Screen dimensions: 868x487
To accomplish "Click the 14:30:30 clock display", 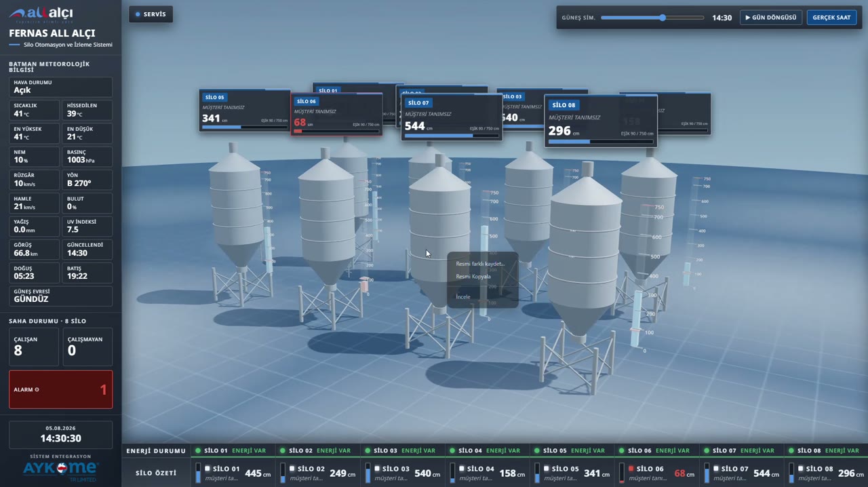I will click(x=60, y=439).
